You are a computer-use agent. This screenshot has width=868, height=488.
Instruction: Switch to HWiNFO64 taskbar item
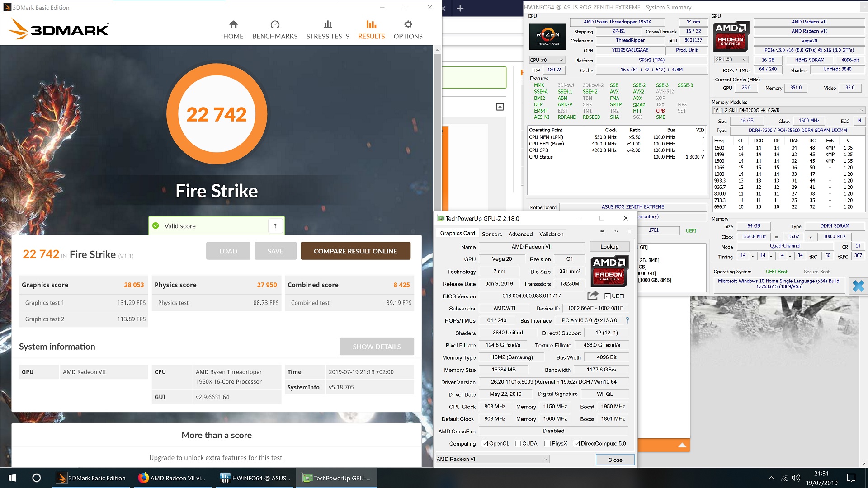tap(255, 478)
